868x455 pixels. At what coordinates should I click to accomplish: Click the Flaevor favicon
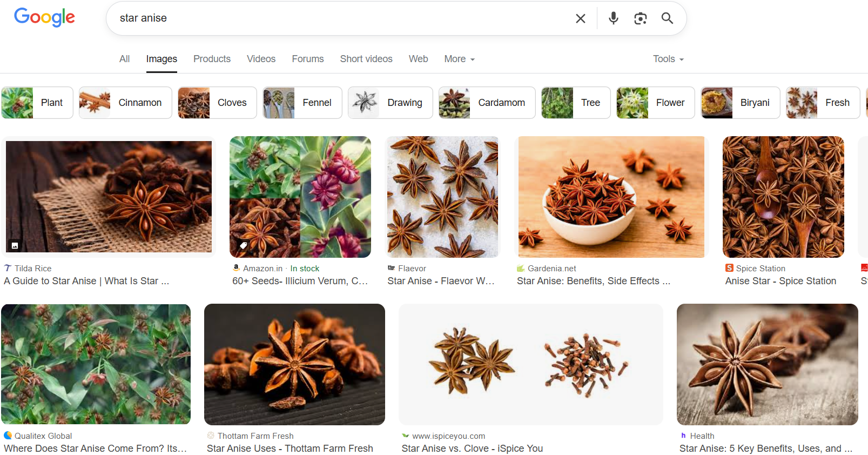click(391, 268)
